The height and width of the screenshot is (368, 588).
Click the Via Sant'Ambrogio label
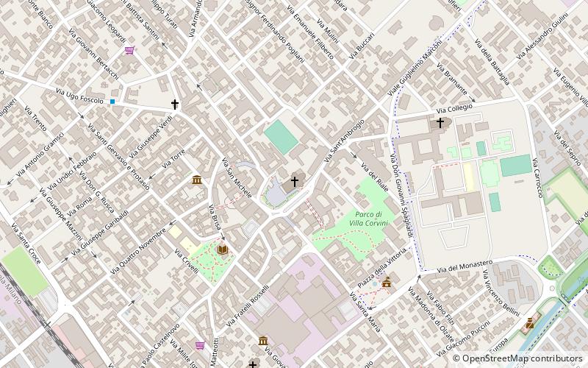tap(344, 141)
